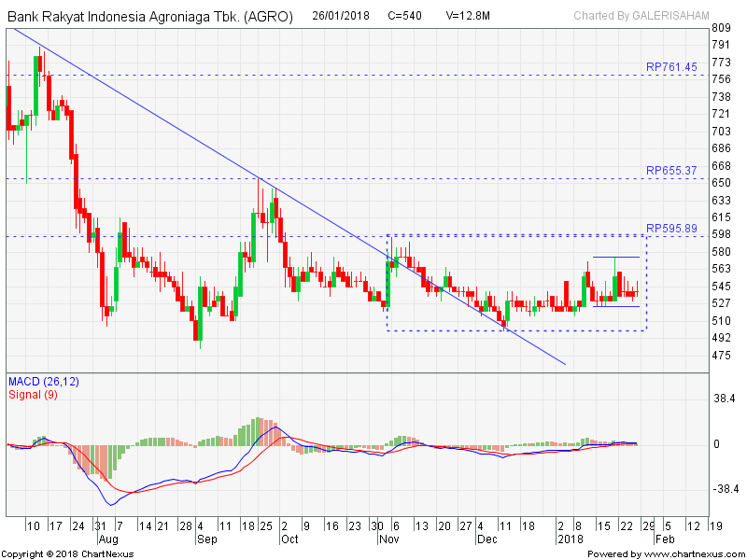The height and width of the screenshot is (560, 747).
Task: Click the 26/01/2018 date label
Action: pyautogui.click(x=343, y=16)
